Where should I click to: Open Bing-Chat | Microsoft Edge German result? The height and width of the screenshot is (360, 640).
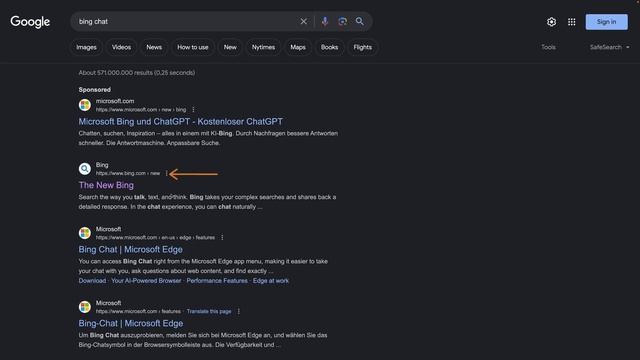coord(131,323)
